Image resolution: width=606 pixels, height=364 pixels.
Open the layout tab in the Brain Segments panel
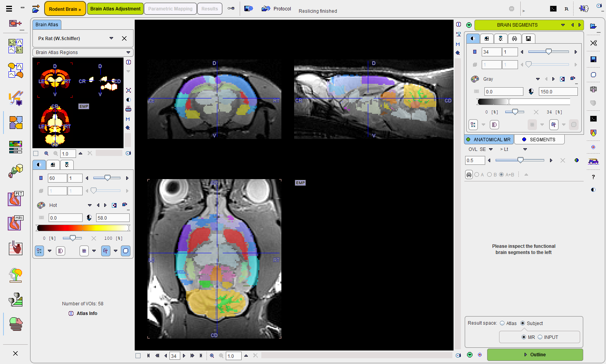coord(487,38)
